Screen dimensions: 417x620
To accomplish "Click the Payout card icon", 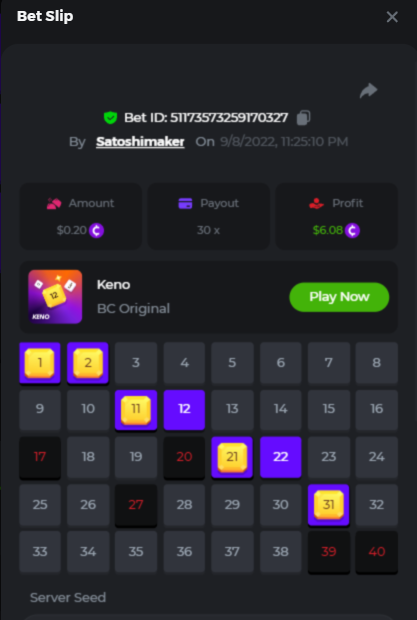I will click(x=185, y=204).
